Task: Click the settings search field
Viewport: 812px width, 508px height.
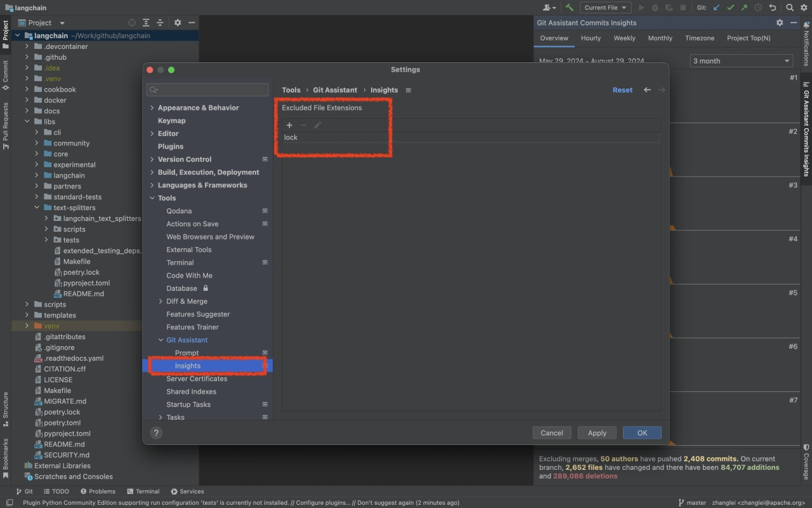Action: (x=207, y=90)
